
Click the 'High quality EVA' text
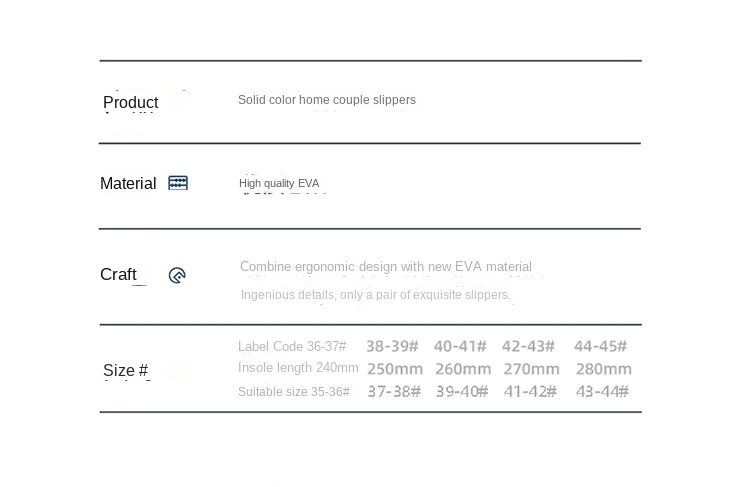pos(279,183)
